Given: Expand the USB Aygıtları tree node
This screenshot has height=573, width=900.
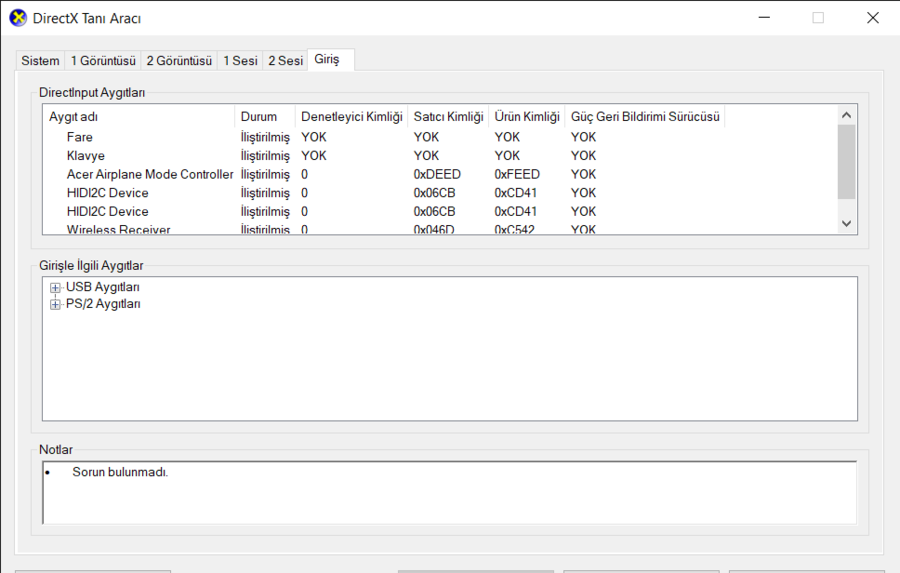Looking at the screenshot, I should [56, 288].
